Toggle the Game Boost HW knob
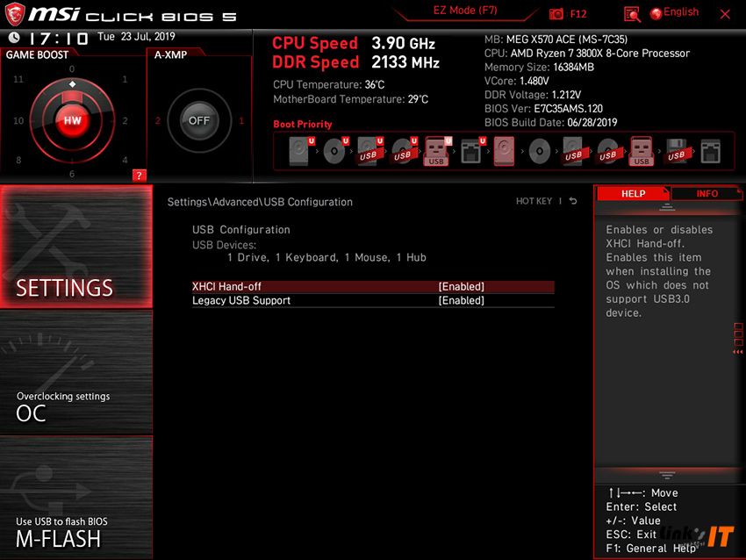 click(x=72, y=120)
